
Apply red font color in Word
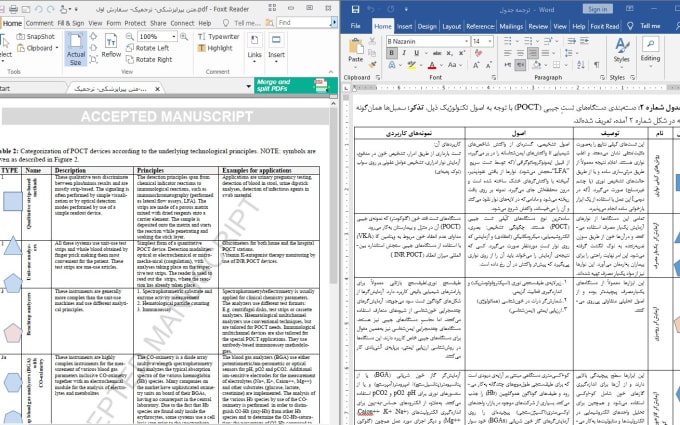[432, 65]
